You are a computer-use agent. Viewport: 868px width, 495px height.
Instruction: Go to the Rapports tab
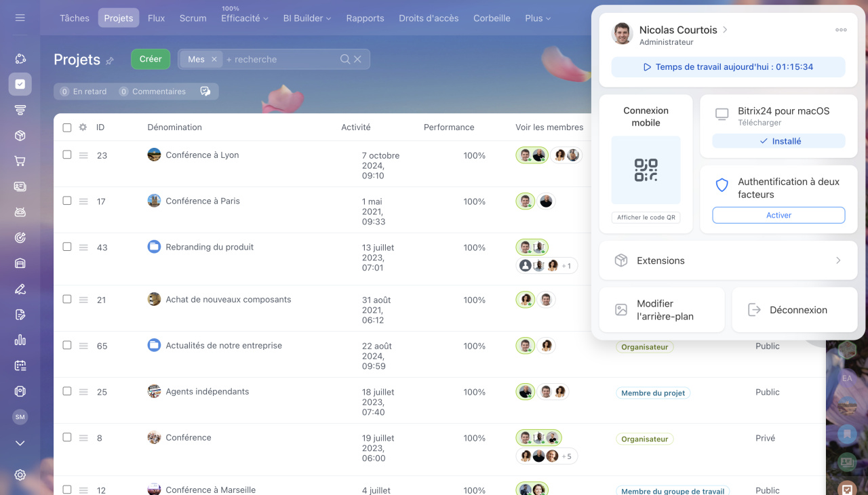point(365,18)
